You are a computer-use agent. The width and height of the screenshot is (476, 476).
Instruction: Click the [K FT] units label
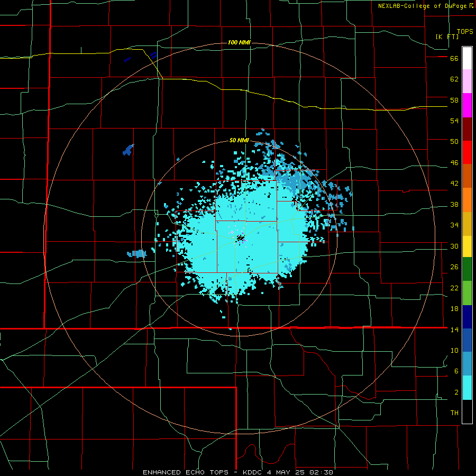tap(447, 36)
